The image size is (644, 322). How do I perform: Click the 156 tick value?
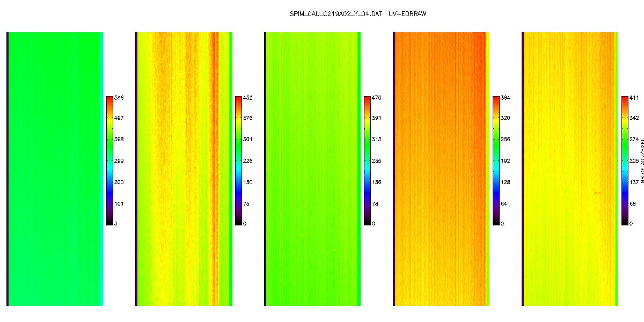point(376,182)
